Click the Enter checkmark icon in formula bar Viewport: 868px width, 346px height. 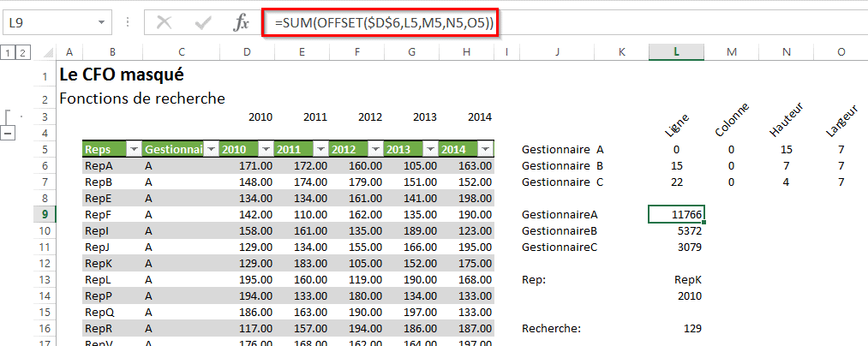pyautogui.click(x=203, y=23)
